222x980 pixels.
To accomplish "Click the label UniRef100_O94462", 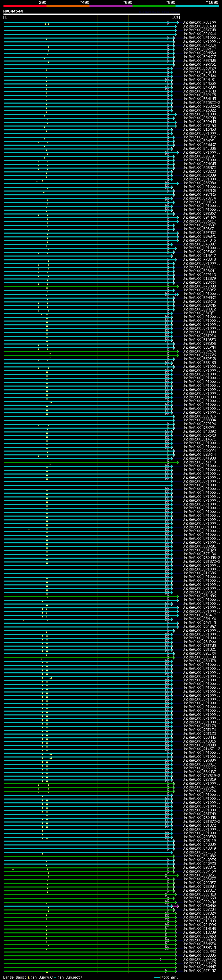I will point(199,959).
